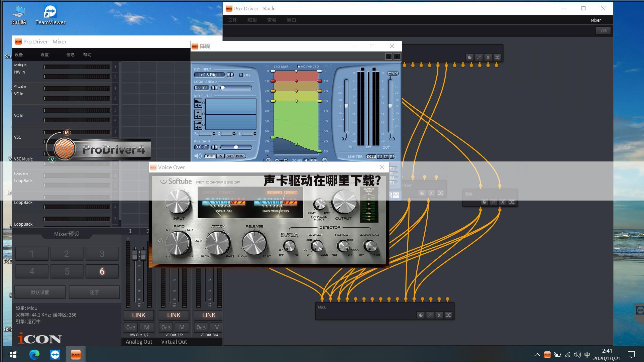Mute the VC Out 1/2 channel
The image size is (644, 362).
coord(182,328)
